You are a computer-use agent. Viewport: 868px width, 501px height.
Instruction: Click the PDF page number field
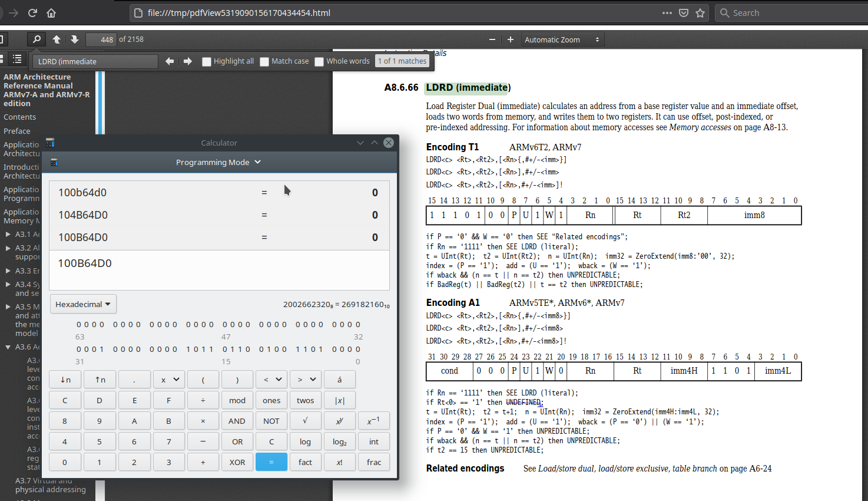tap(101, 39)
